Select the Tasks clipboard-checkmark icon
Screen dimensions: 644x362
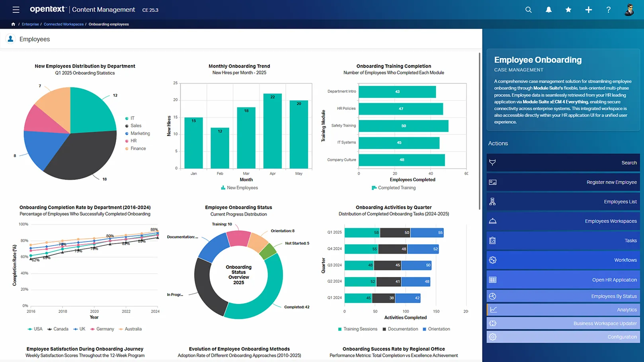coord(493,240)
